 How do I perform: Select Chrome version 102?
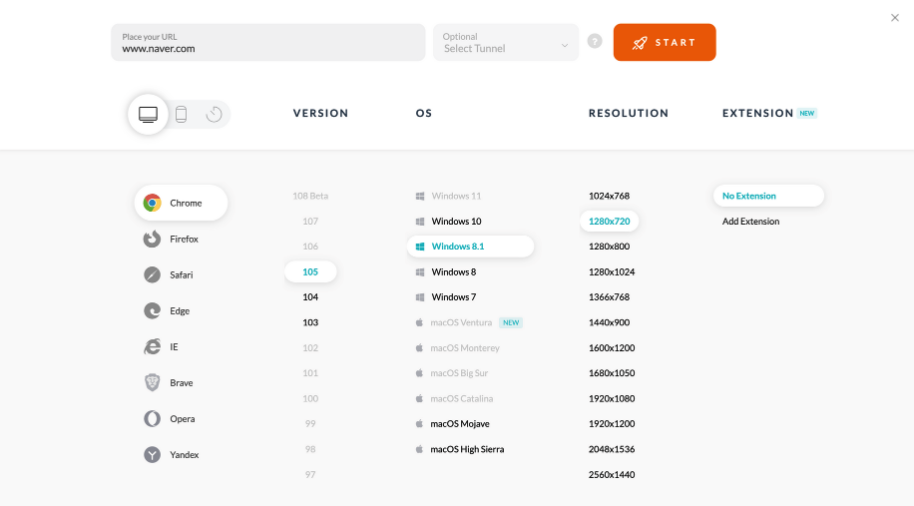coord(310,348)
